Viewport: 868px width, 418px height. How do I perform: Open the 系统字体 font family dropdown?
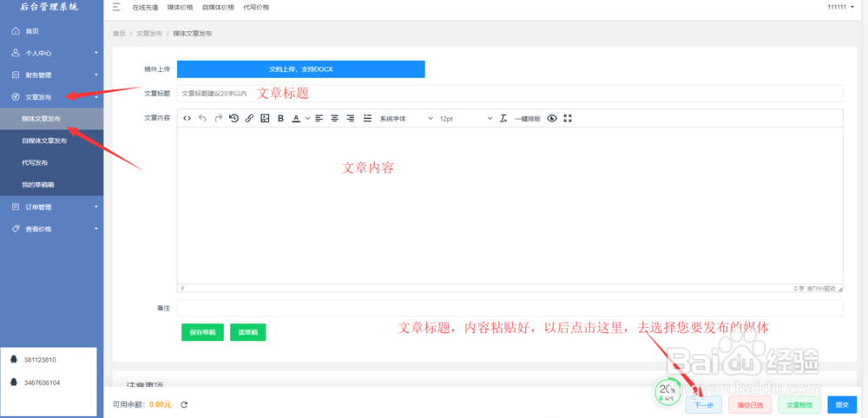(x=405, y=118)
